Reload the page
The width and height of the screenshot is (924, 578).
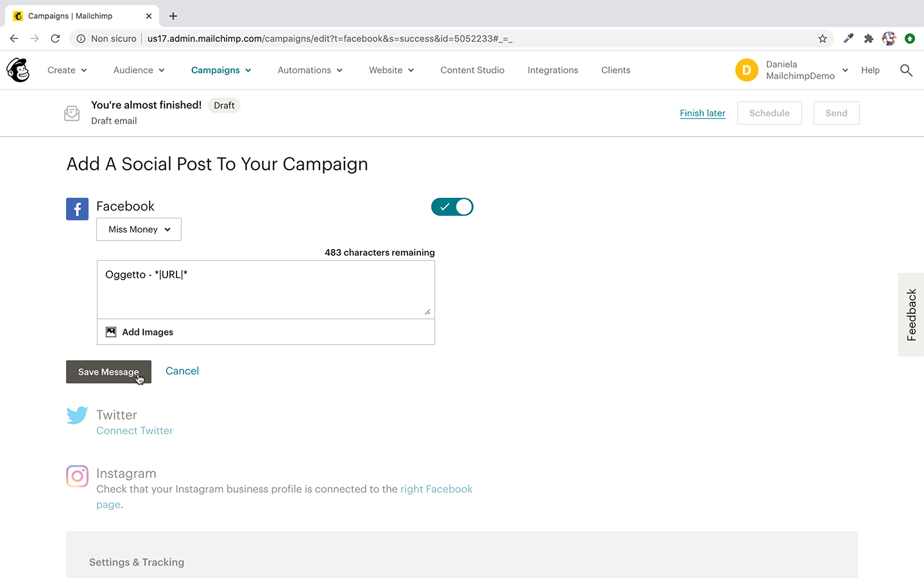tap(55, 39)
